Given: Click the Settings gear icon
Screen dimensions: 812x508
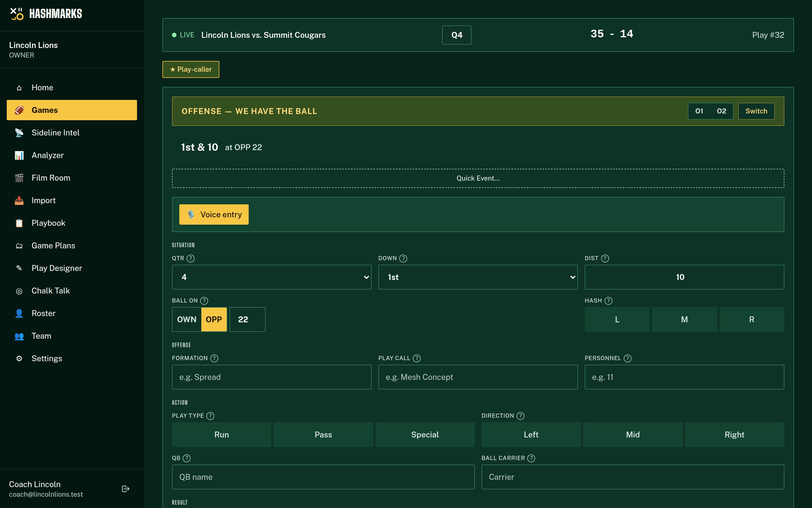Looking at the screenshot, I should tap(19, 358).
